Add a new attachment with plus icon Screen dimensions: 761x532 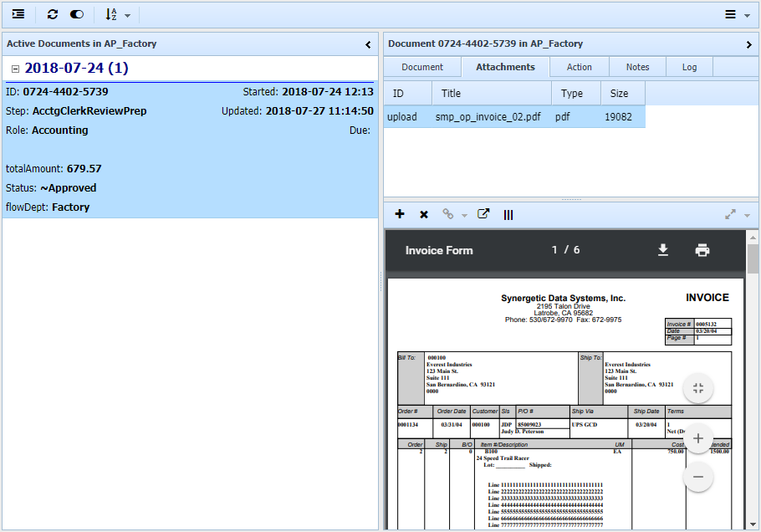pos(400,214)
